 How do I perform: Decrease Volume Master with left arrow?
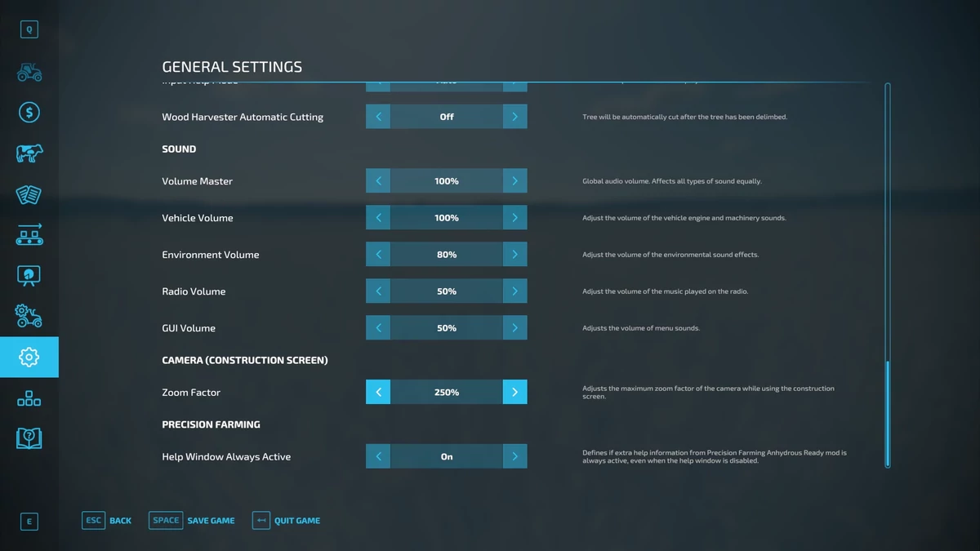click(x=378, y=181)
